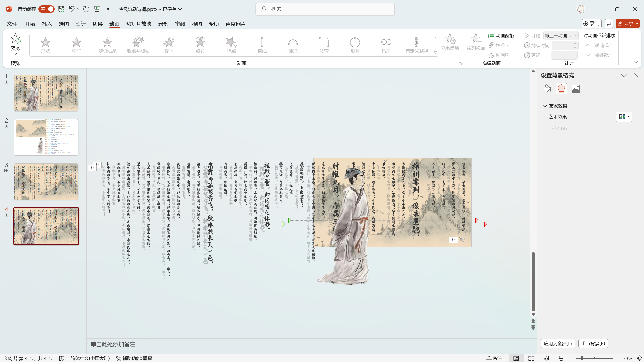Select the 转弯 turn motion path
The width and height of the screenshot is (644, 362).
coord(324,45)
